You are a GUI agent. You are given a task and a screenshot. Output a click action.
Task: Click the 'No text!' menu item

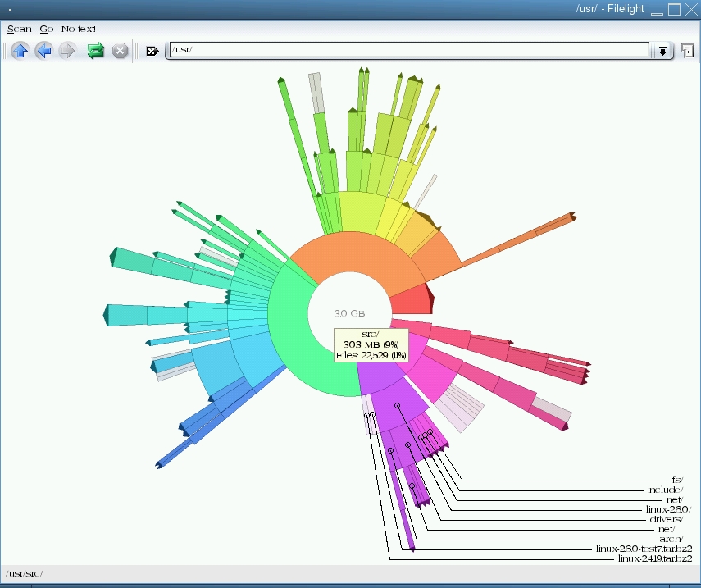[79, 29]
